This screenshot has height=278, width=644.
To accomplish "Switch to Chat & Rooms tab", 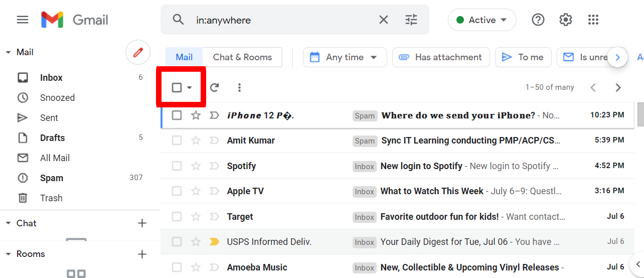I will coord(242,57).
